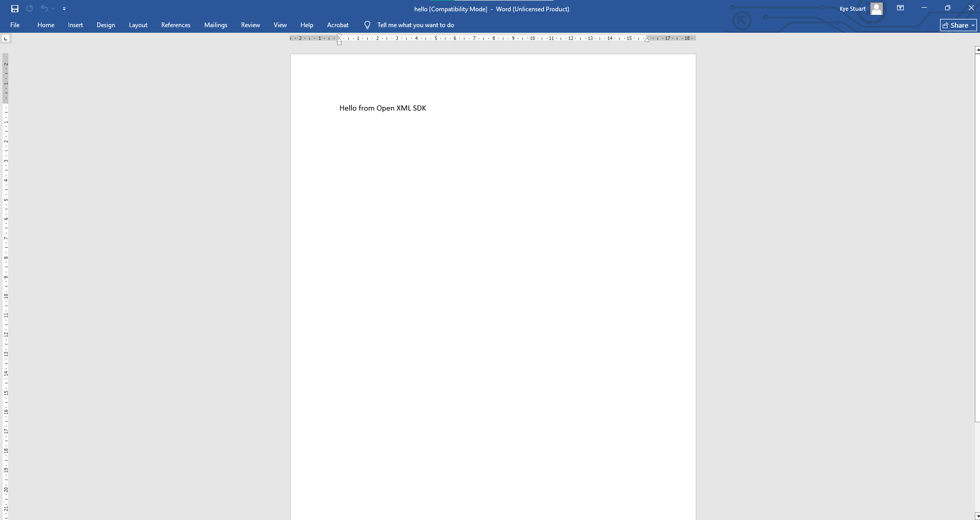Click the tab stop selector on ruler corner

pyautogui.click(x=6, y=38)
